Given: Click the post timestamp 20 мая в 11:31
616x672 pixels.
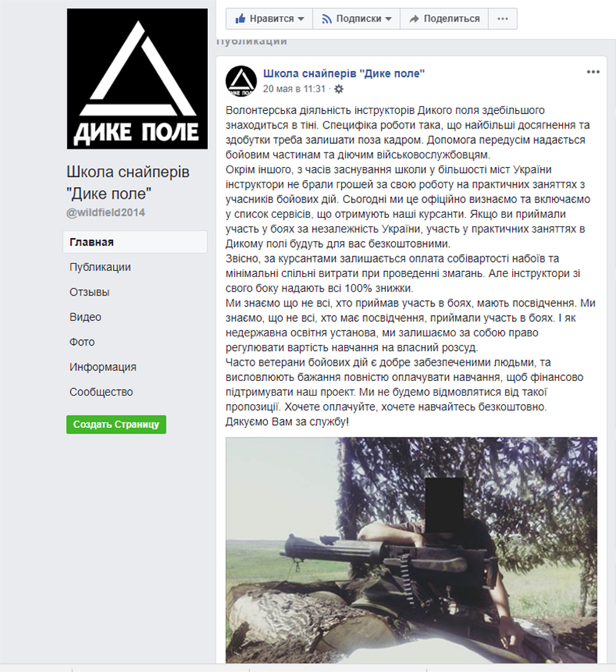Looking at the screenshot, I should point(294,89).
